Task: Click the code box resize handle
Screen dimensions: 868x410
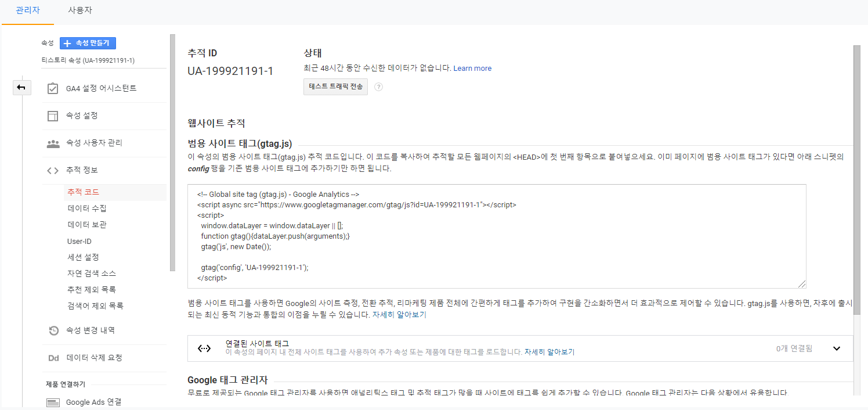Action: (802, 284)
